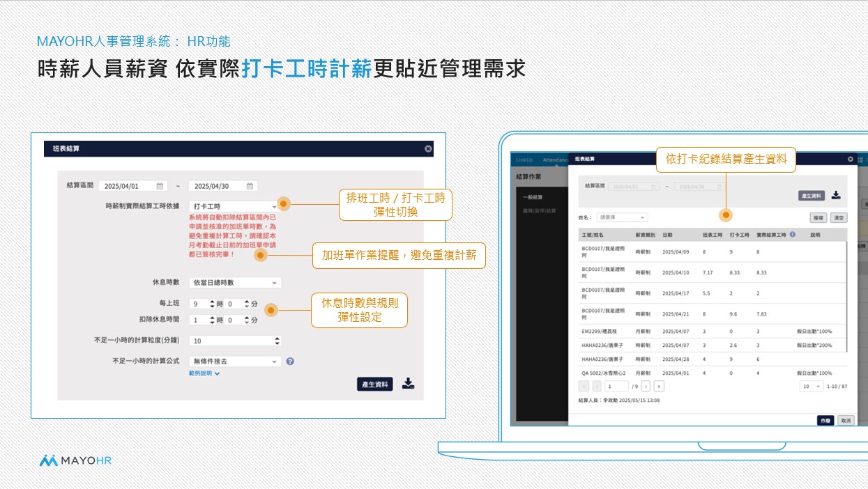
Task: Open calendar icon of 2025/04/01 start date
Action: coord(159,186)
